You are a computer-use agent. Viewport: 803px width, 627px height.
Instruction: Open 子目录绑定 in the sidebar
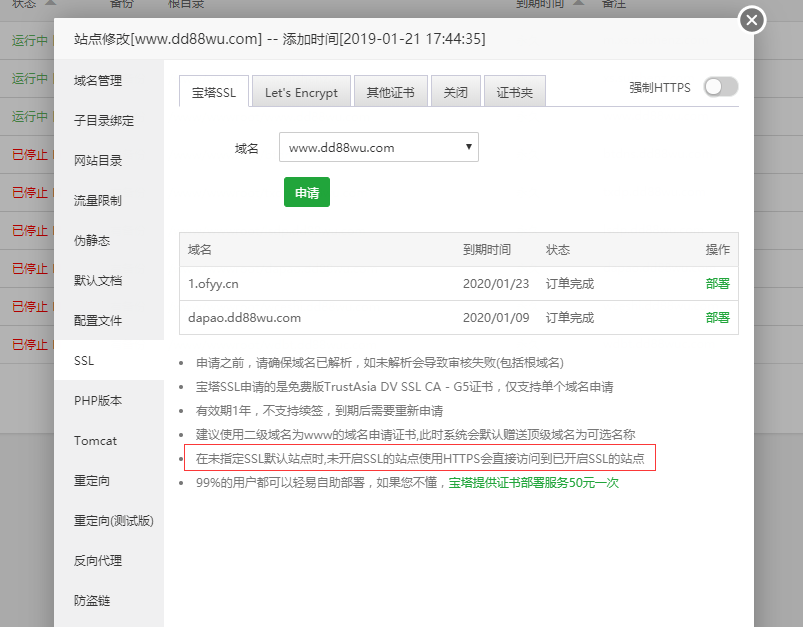point(103,121)
